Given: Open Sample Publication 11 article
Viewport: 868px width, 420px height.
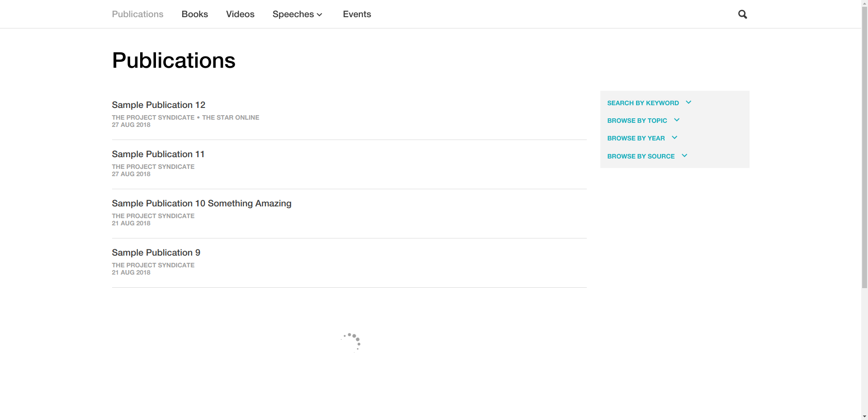Looking at the screenshot, I should 158,154.
